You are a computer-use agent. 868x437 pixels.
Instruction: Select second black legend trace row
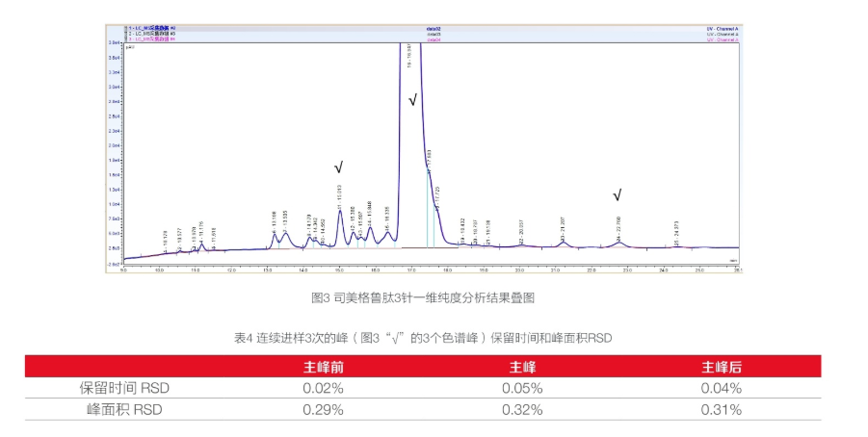click(433, 34)
